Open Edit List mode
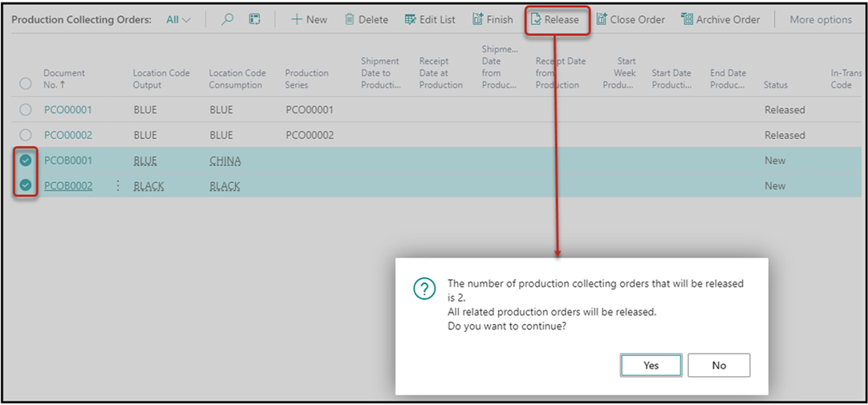This screenshot has width=868, height=405. (x=430, y=20)
